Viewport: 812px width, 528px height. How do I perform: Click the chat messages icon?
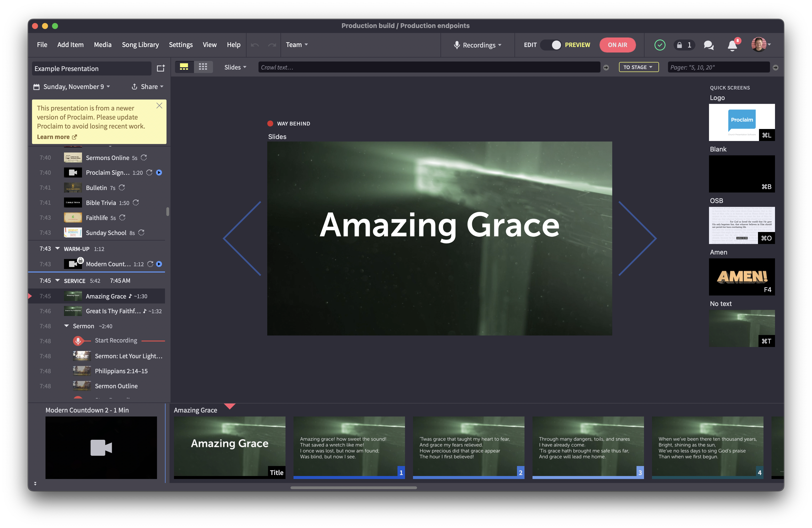coord(708,45)
